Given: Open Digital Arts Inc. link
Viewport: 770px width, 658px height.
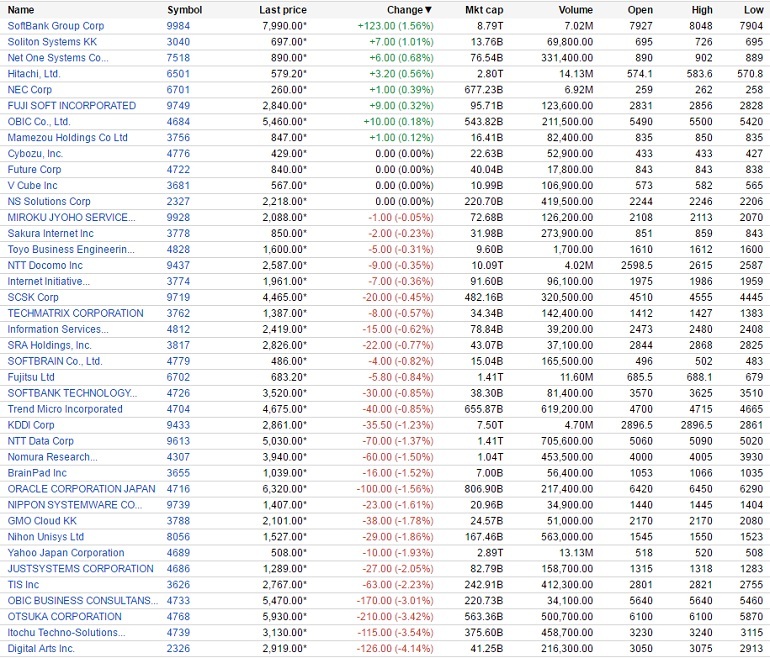Looking at the screenshot, I should pos(41,648).
